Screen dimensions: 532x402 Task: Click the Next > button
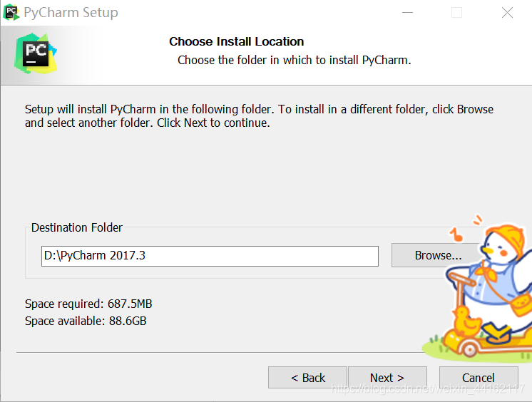[x=387, y=378]
